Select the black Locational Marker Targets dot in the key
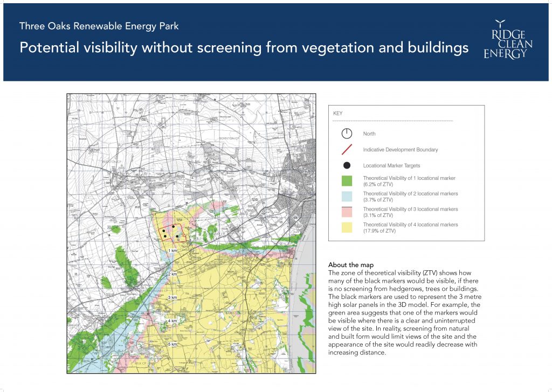This screenshot has height=392, width=552. [x=347, y=165]
